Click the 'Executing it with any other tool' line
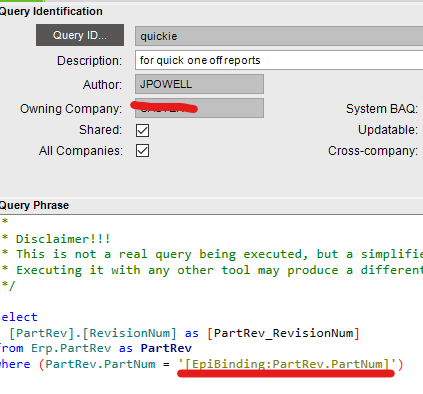The height and width of the screenshot is (394, 423). [x=212, y=270]
